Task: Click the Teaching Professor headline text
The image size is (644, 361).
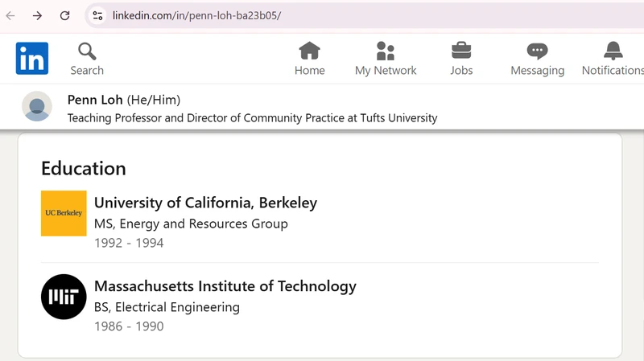Action: coord(252,118)
